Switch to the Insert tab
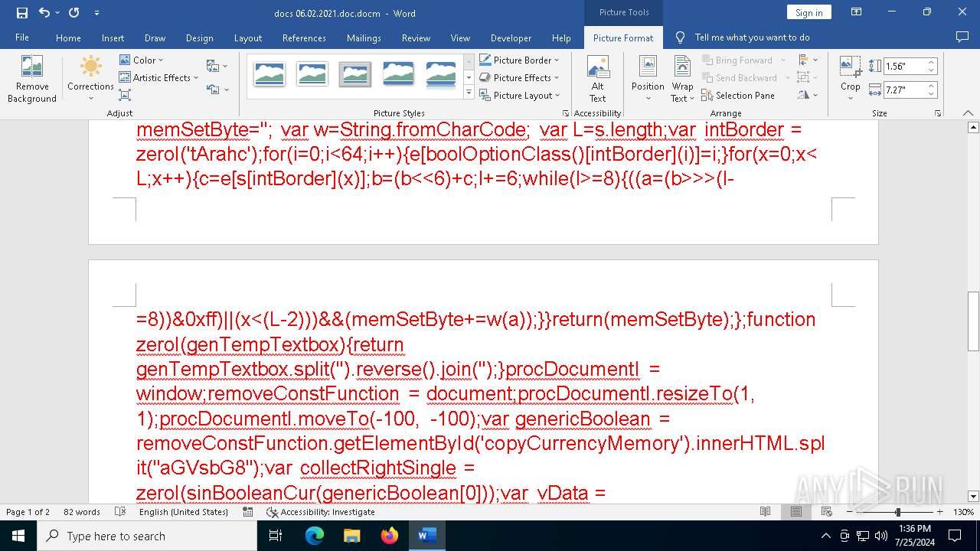 pyautogui.click(x=113, y=37)
